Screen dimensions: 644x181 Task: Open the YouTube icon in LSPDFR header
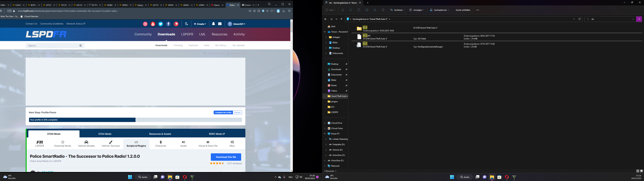pos(153,24)
